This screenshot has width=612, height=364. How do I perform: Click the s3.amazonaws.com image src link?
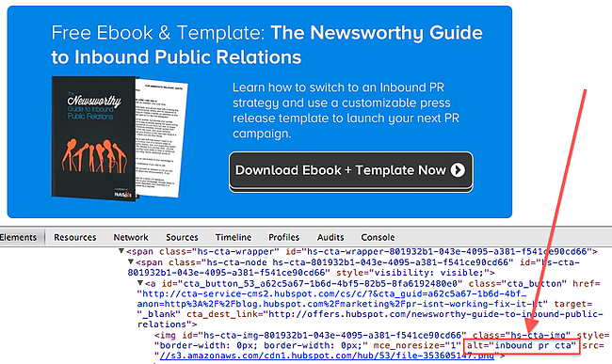click(x=327, y=356)
